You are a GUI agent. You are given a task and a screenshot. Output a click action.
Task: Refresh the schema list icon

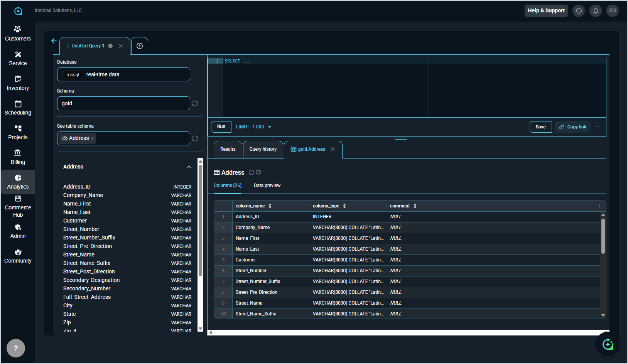click(195, 103)
